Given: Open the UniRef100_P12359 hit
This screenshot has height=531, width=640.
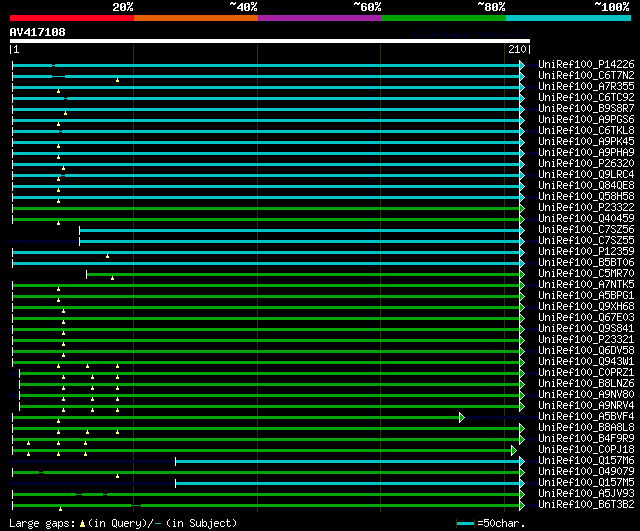Looking at the screenshot, I should click(586, 251).
